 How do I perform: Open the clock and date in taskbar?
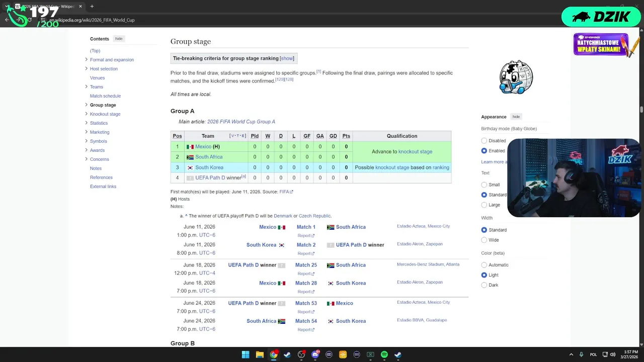tap(630, 354)
